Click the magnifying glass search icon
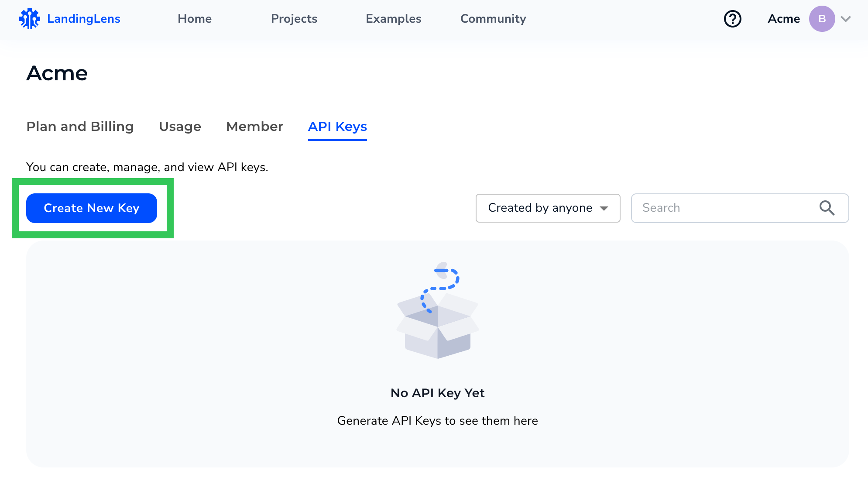 827,208
